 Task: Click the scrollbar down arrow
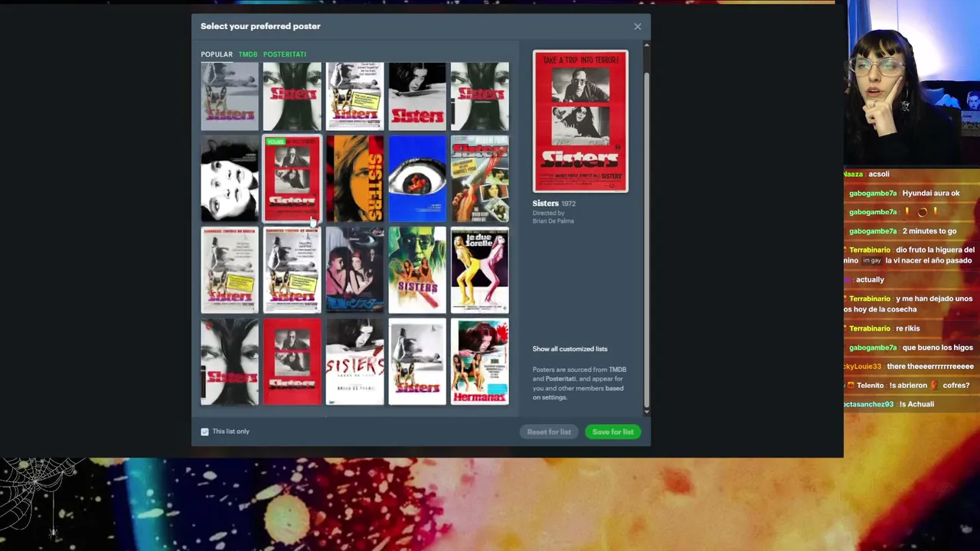pyautogui.click(x=647, y=412)
